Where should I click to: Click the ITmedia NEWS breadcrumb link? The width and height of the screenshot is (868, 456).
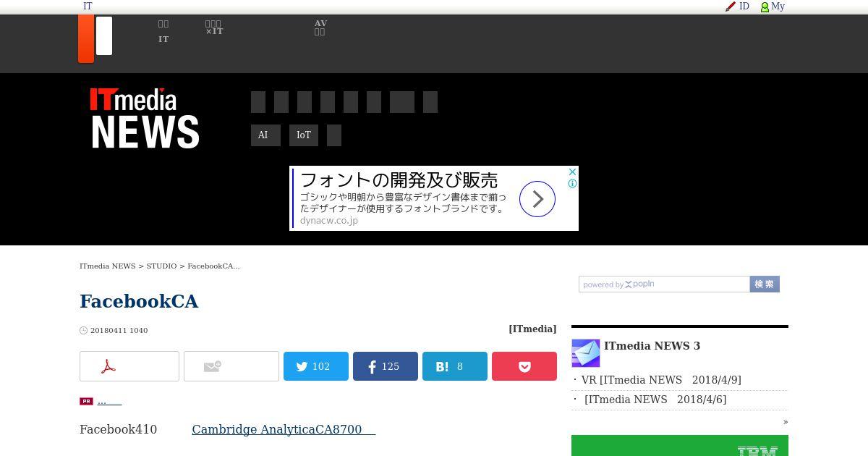(108, 266)
